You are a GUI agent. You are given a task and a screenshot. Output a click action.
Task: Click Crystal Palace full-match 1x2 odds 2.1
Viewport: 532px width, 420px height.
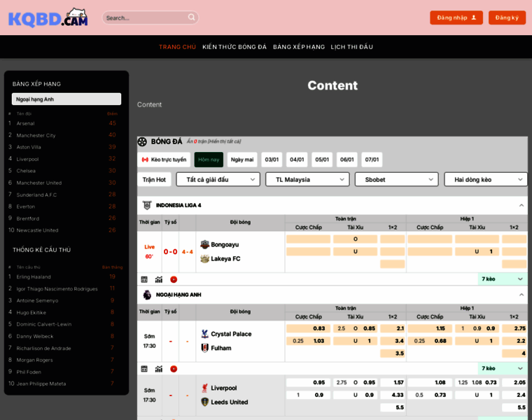point(393,328)
